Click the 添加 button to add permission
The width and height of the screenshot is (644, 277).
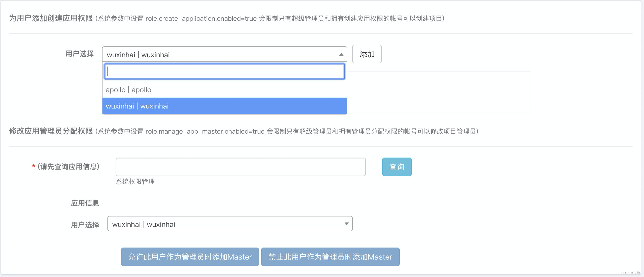[x=366, y=54]
